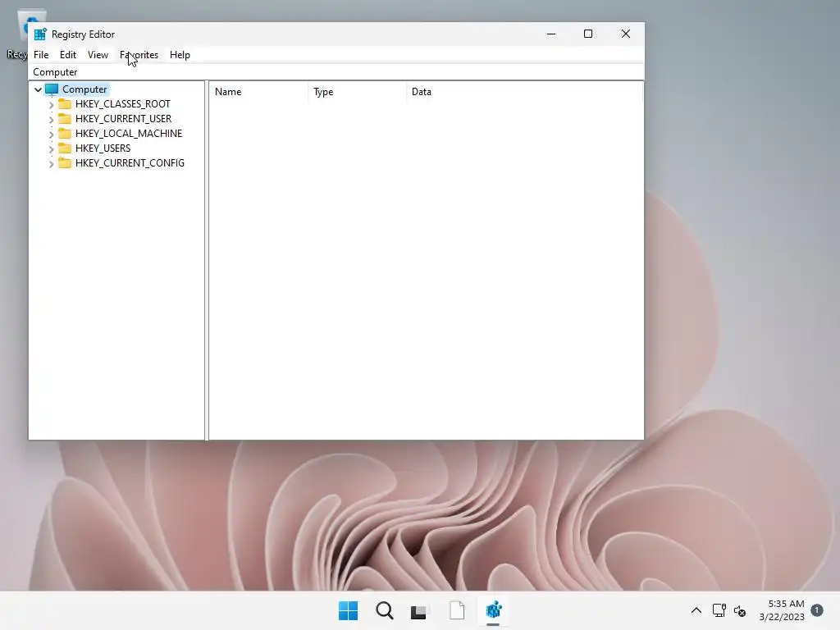The image size is (840, 630).
Task: Click the HKEY_USERS folder icon
Action: tap(65, 148)
